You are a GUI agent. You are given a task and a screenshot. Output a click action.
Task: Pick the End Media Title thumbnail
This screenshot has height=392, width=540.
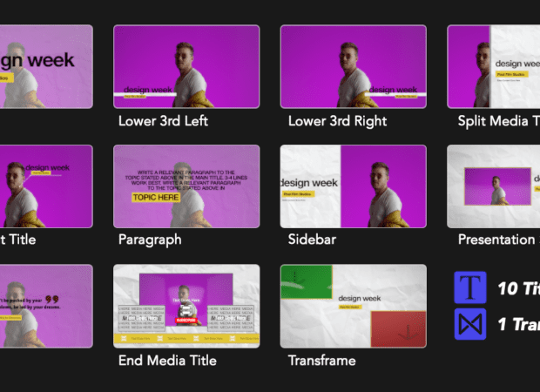pos(186,307)
